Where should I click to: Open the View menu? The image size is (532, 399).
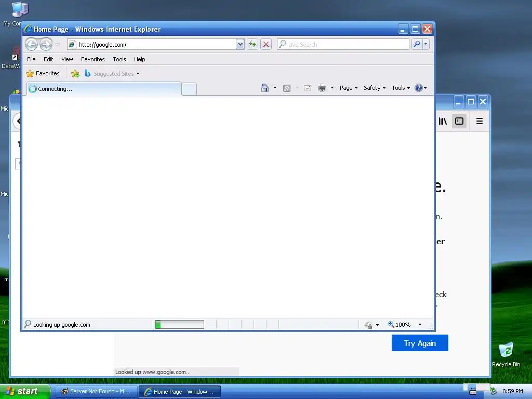[x=67, y=59]
